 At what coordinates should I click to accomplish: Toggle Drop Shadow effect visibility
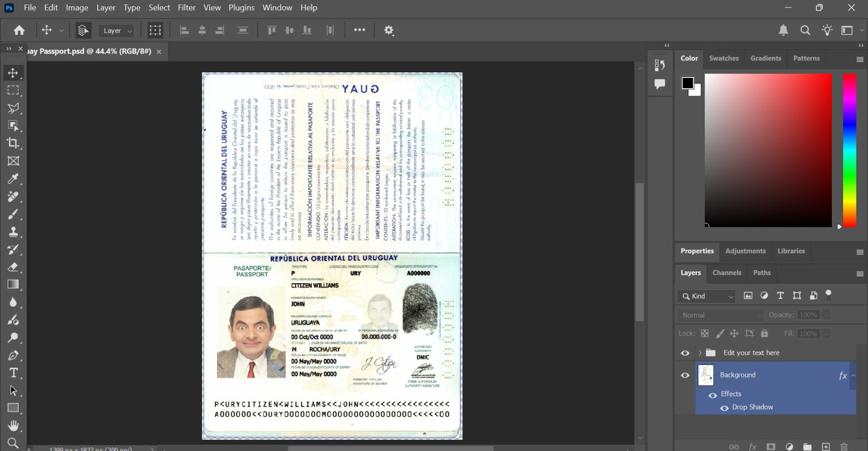point(724,407)
